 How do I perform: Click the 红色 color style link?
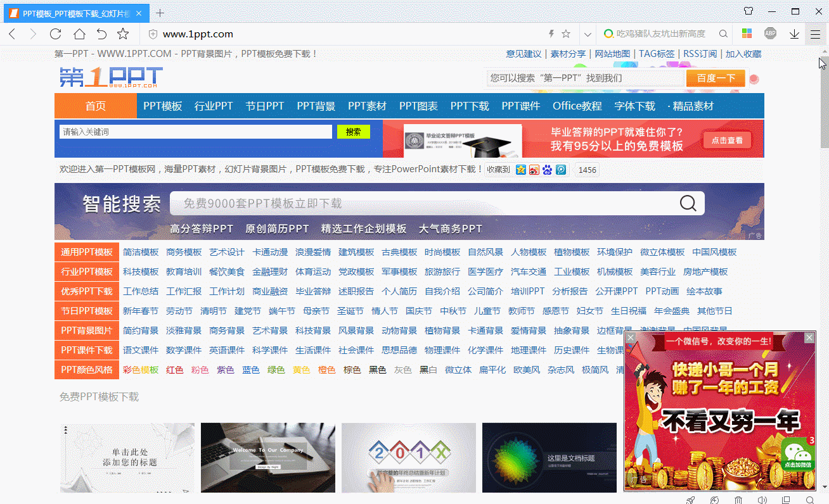[x=174, y=370]
